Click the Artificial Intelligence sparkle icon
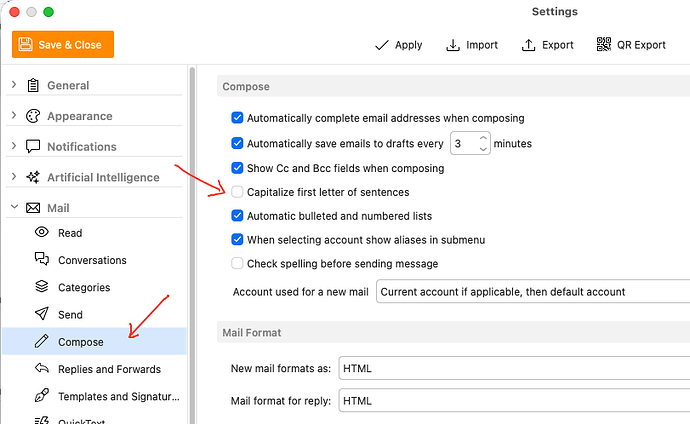Viewport: 690px width, 424px height. (x=33, y=177)
